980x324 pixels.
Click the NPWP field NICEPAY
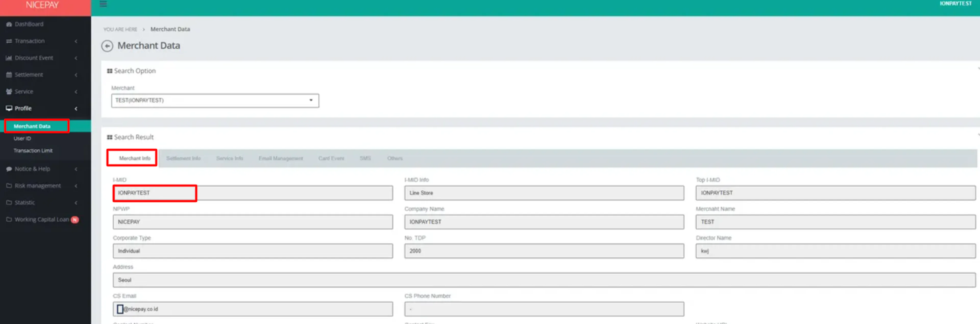coord(253,222)
